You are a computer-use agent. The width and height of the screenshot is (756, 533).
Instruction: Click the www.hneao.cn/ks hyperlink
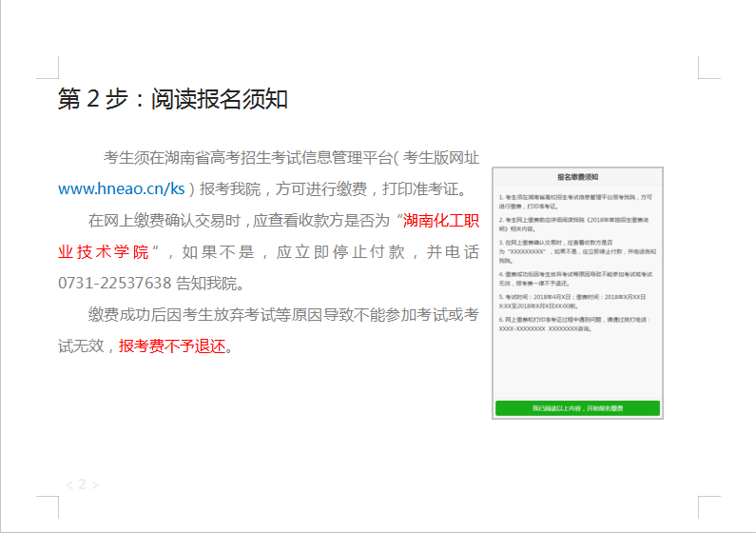(x=121, y=188)
